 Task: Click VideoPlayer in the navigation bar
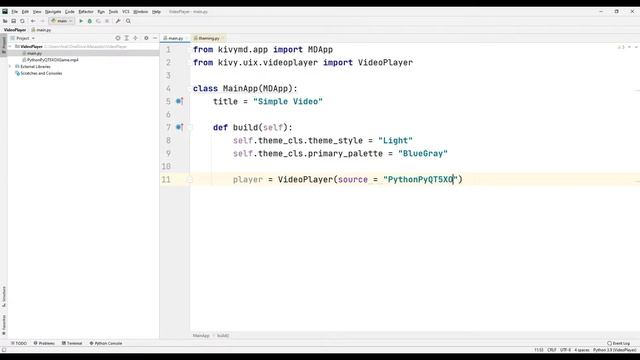[15, 30]
